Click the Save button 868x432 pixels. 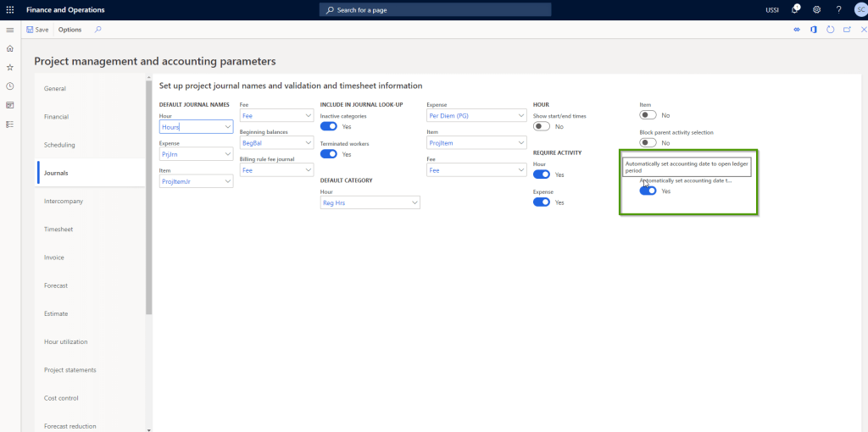click(37, 30)
